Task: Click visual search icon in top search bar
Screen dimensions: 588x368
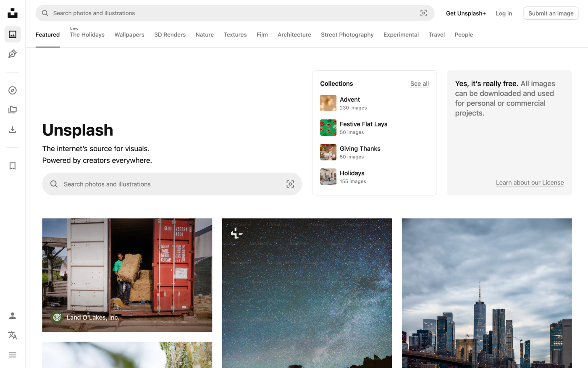Action: click(423, 13)
